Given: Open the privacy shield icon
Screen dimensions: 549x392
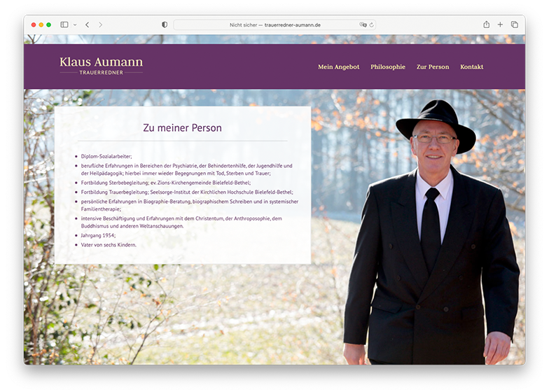Looking at the screenshot, I should click(165, 24).
